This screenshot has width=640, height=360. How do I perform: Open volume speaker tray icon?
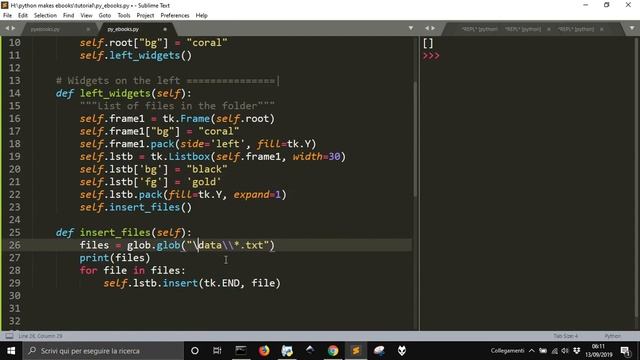pos(565,351)
